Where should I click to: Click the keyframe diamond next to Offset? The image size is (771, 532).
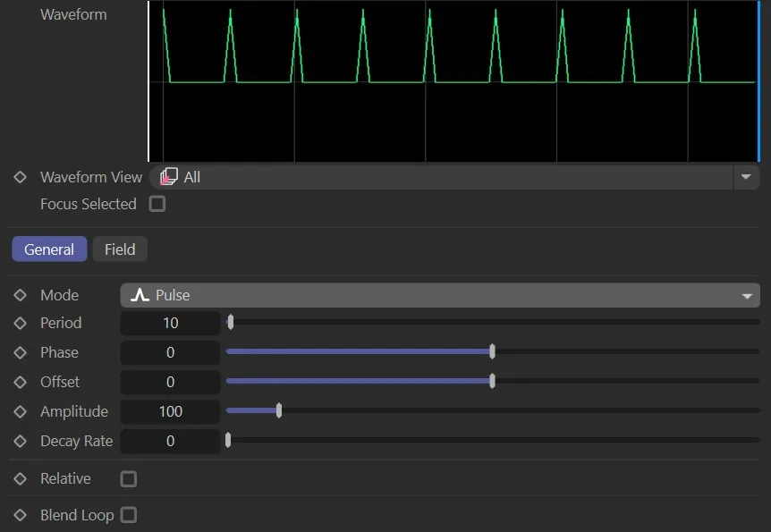point(19,382)
